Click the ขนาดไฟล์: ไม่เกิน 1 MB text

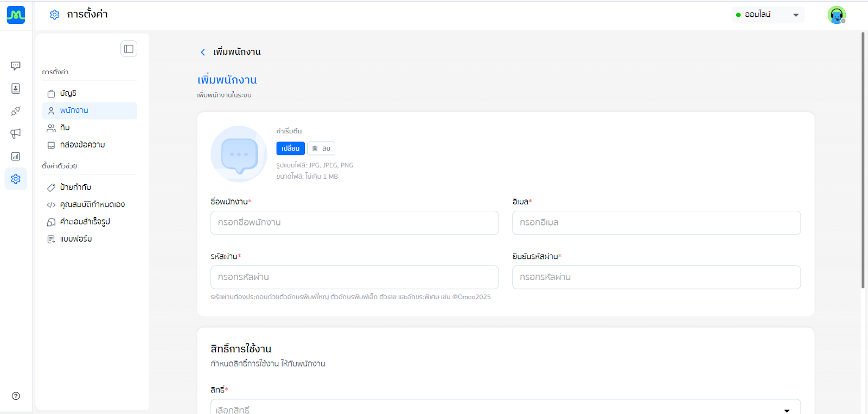pyautogui.click(x=307, y=177)
